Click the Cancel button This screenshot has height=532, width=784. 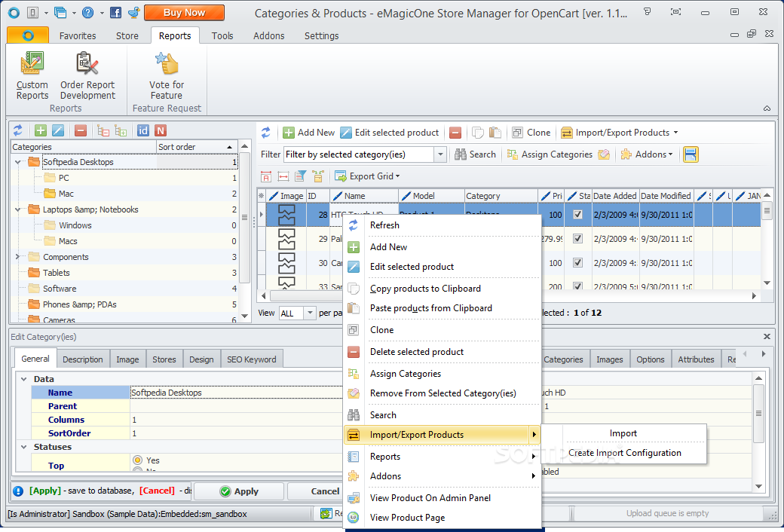click(x=315, y=491)
